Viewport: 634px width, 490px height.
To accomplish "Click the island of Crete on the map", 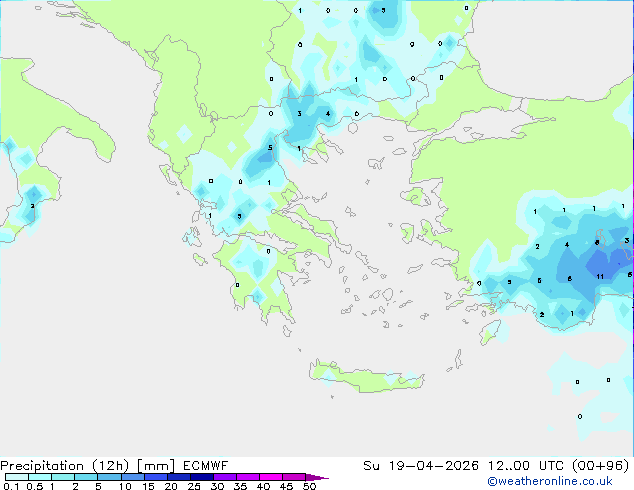I will click(x=366, y=376).
